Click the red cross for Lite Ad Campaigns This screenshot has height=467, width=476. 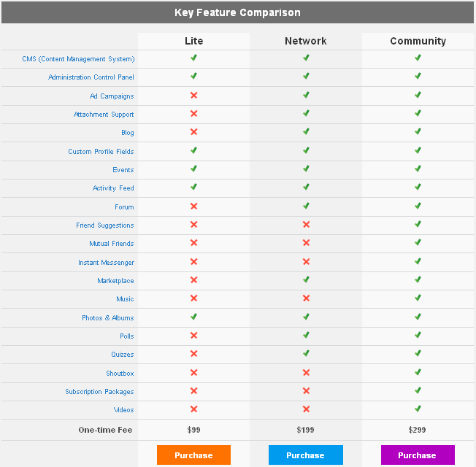(x=194, y=96)
